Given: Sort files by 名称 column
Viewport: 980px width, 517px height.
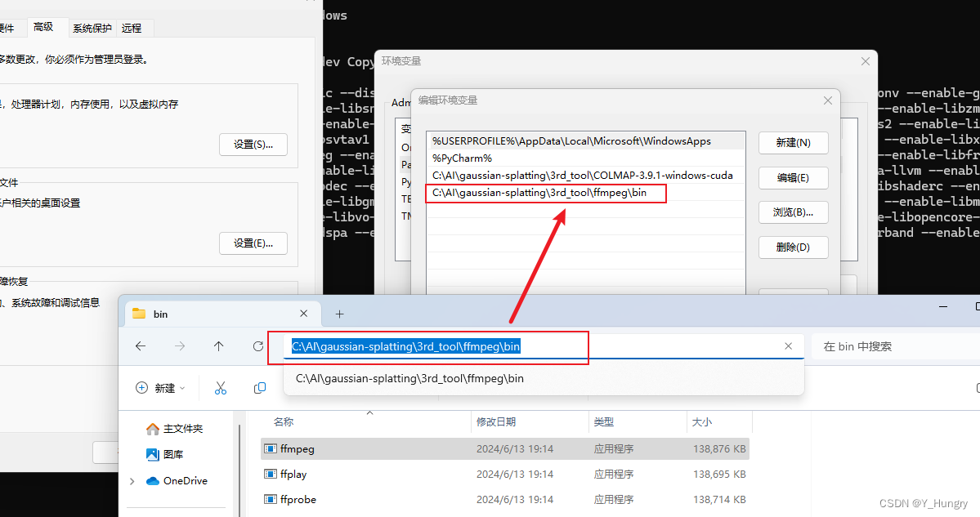Looking at the screenshot, I should (x=283, y=422).
